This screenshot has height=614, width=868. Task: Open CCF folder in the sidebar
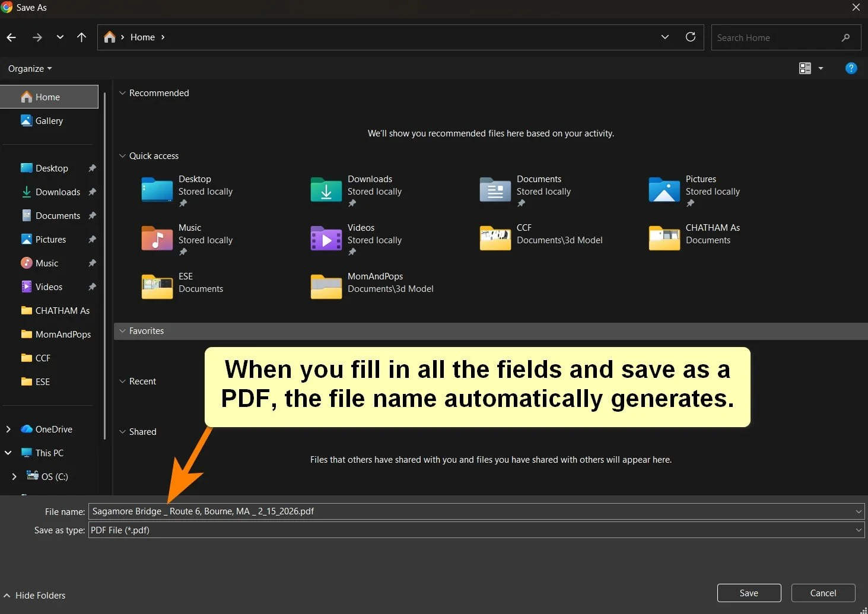click(x=43, y=358)
